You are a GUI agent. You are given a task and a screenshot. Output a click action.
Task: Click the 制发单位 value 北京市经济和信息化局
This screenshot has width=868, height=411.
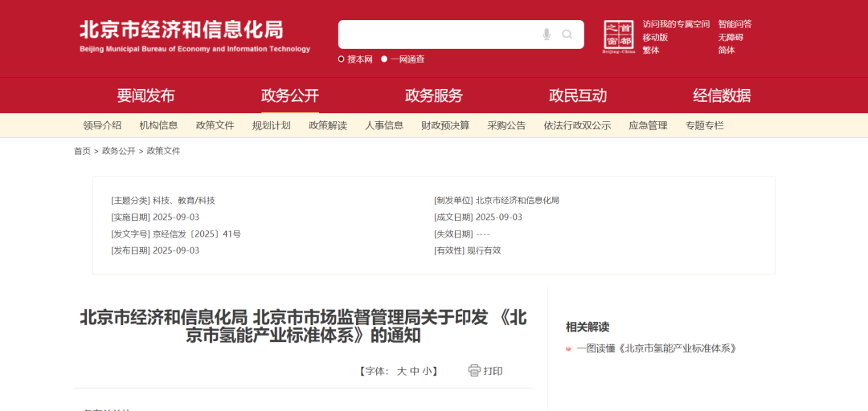point(517,200)
